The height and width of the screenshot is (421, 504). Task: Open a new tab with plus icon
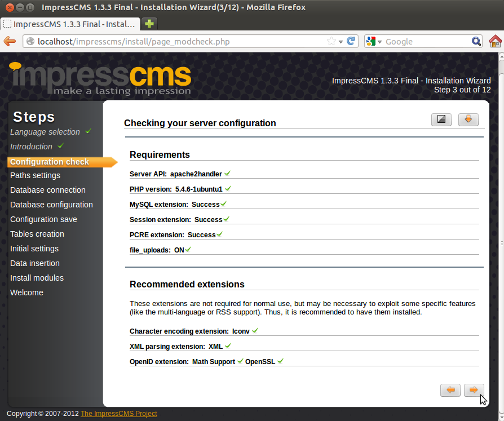pos(149,24)
